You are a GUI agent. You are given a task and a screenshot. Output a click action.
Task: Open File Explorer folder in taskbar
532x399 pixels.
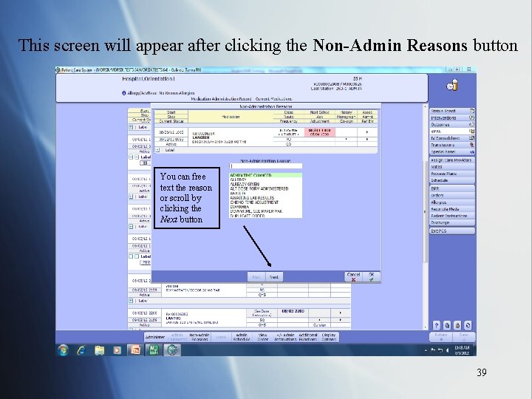(x=99, y=349)
